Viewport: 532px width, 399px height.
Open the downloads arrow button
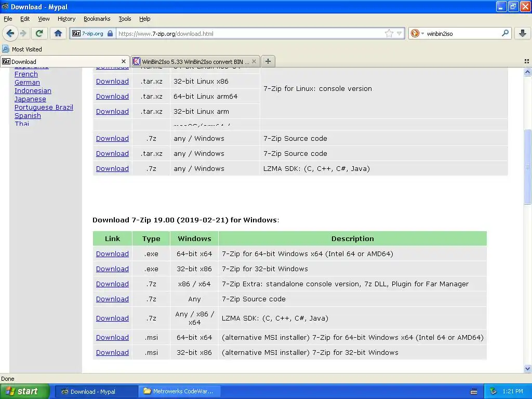pos(523,33)
